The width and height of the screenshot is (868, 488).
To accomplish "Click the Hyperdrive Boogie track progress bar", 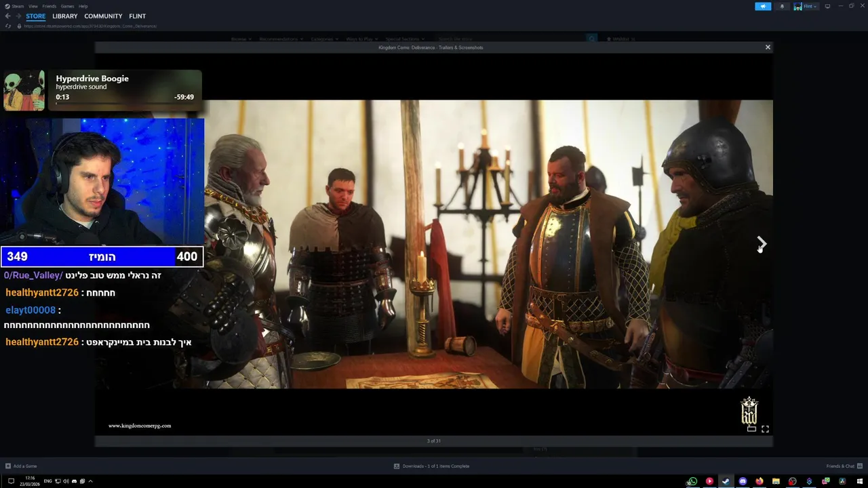I will pos(125,104).
